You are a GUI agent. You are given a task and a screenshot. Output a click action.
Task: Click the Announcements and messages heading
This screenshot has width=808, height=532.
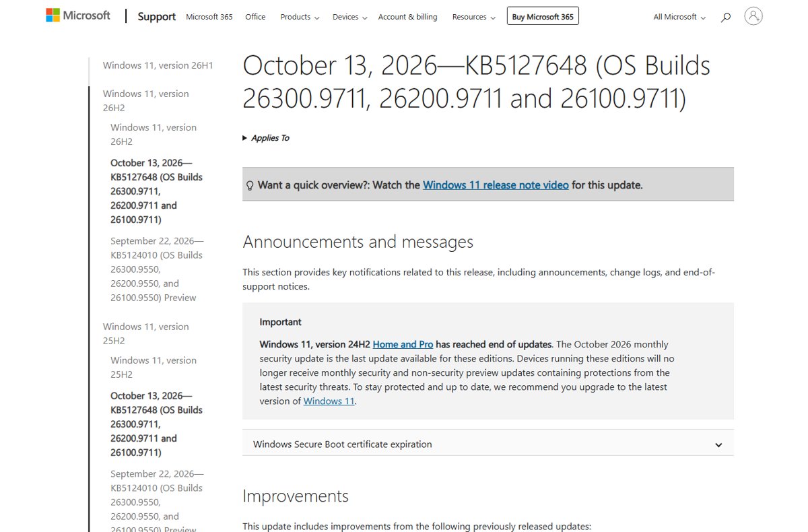click(358, 242)
